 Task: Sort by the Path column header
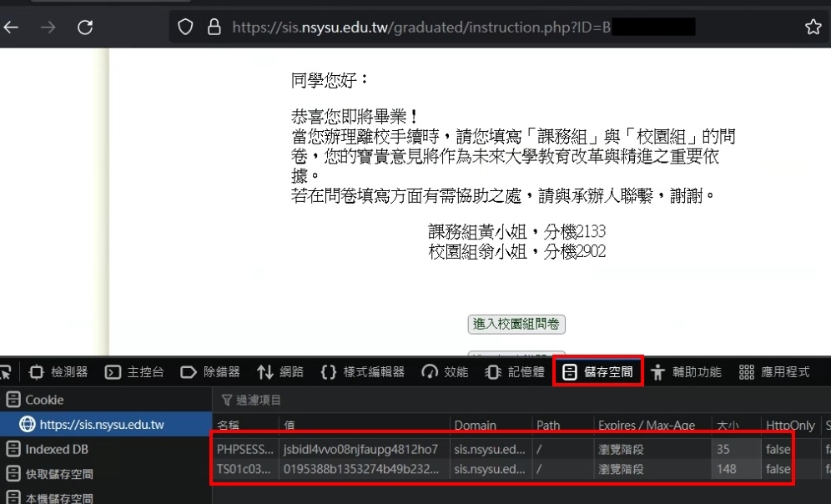pos(548,425)
